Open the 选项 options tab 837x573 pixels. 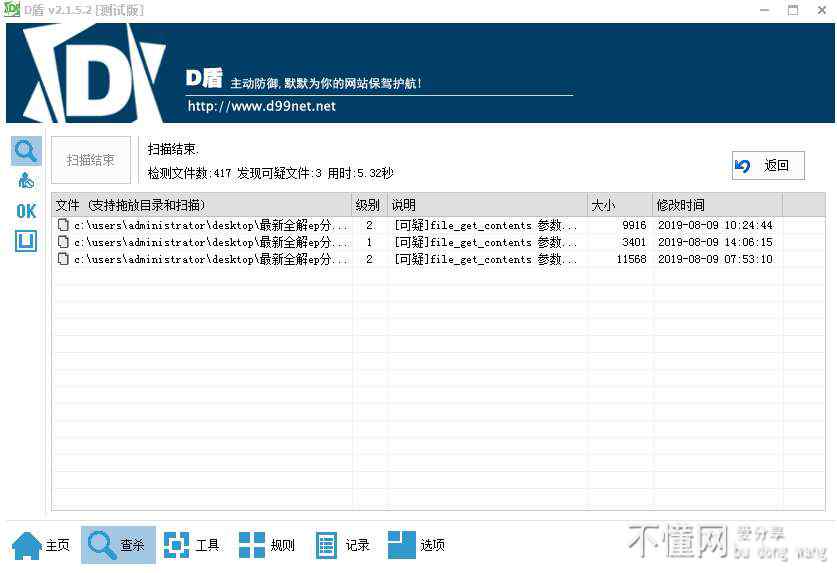(417, 545)
